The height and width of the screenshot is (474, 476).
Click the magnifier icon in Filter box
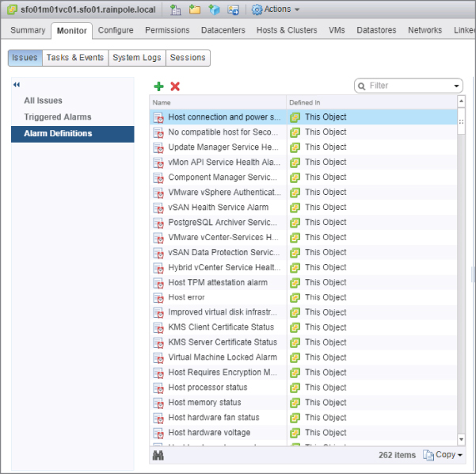[x=361, y=86]
